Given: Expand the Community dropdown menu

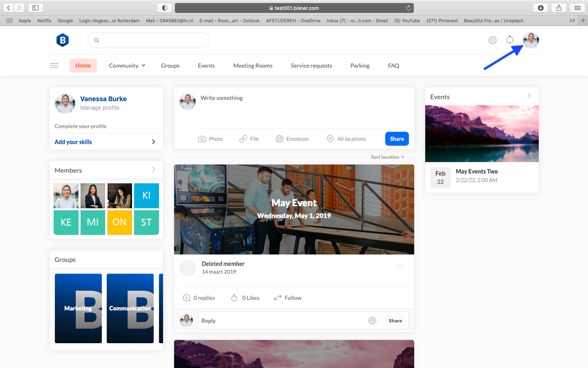Looking at the screenshot, I should pyautogui.click(x=127, y=66).
